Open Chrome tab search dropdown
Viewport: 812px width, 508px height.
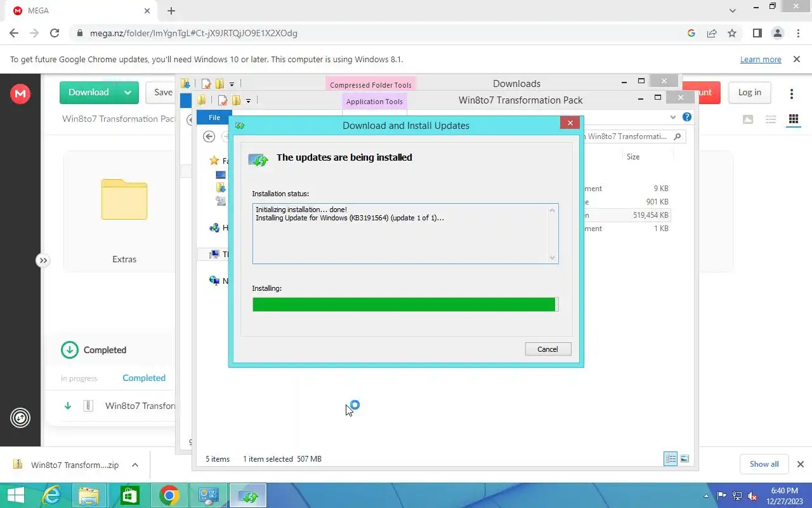(733, 11)
